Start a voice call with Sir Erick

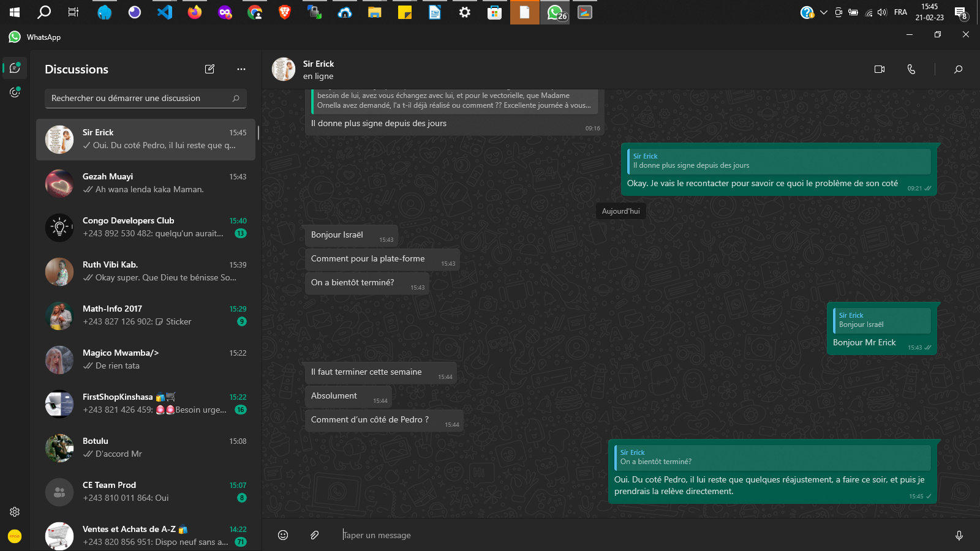(911, 69)
